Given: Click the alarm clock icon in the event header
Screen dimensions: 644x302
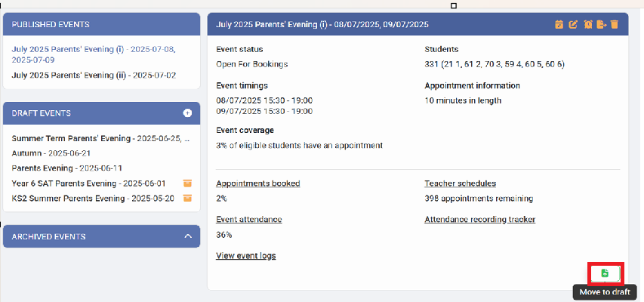Looking at the screenshot, I should click(x=587, y=24).
